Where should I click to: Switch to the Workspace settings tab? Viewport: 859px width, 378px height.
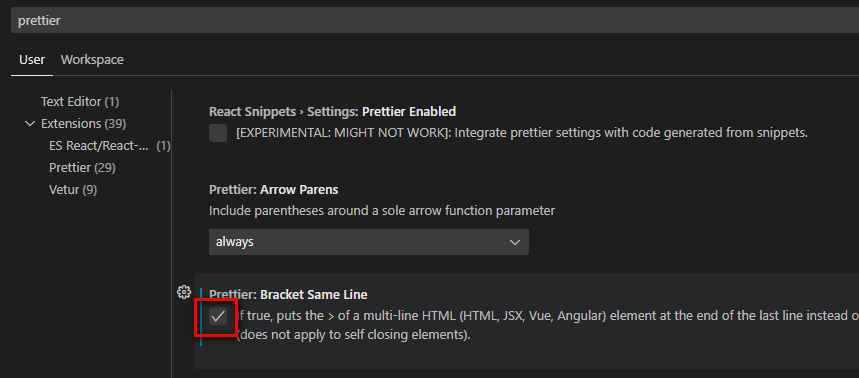click(92, 60)
